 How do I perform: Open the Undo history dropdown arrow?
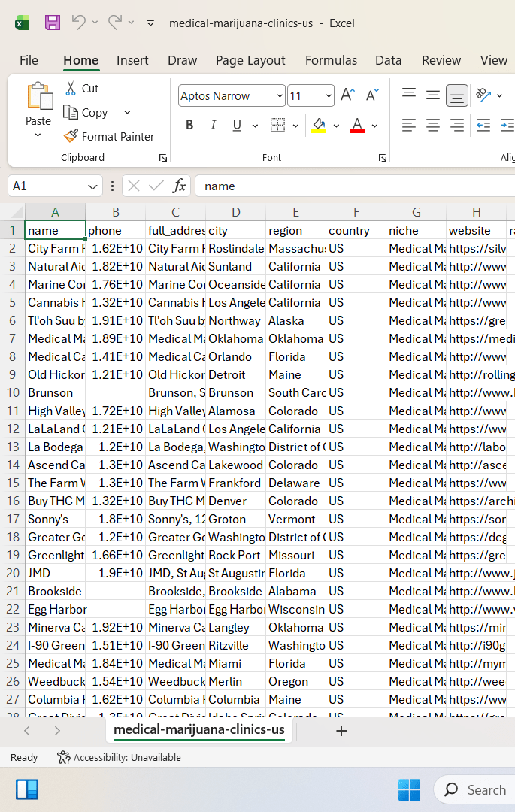95,23
